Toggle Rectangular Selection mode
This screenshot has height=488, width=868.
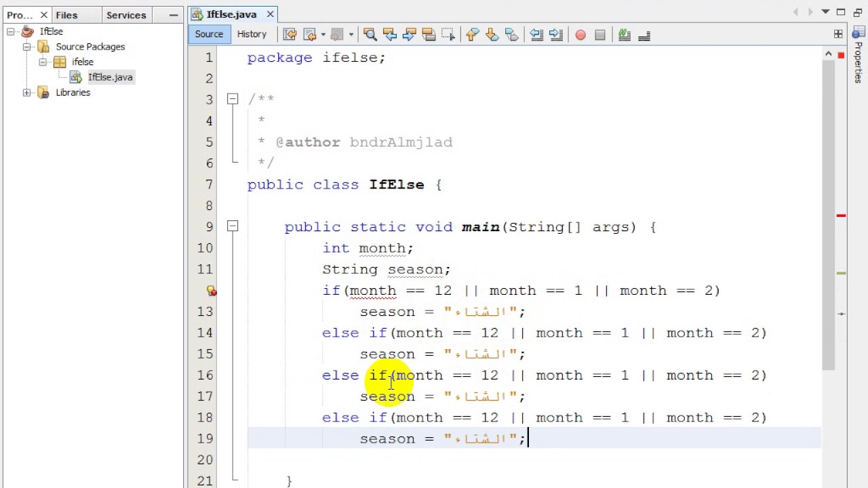[448, 35]
